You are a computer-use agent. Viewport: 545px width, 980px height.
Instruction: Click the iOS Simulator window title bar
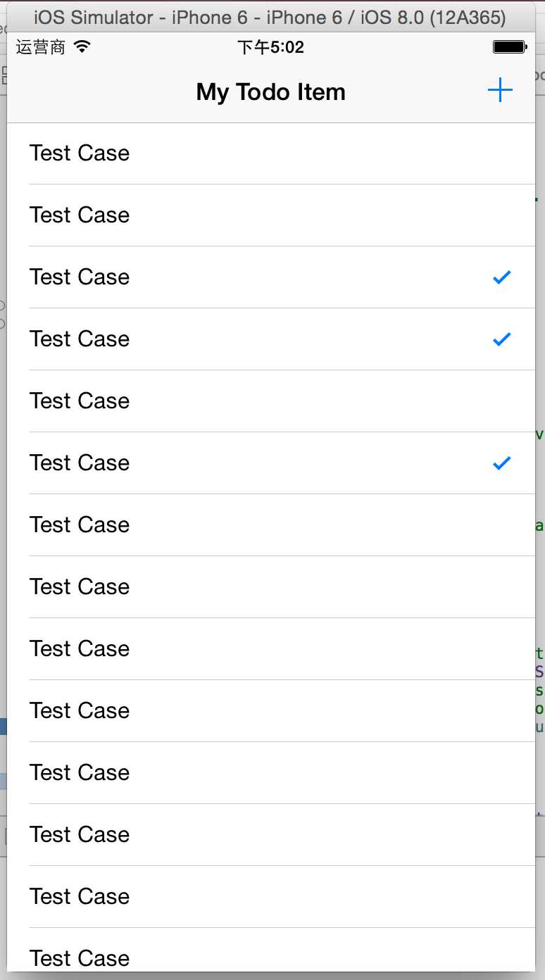tap(270, 17)
